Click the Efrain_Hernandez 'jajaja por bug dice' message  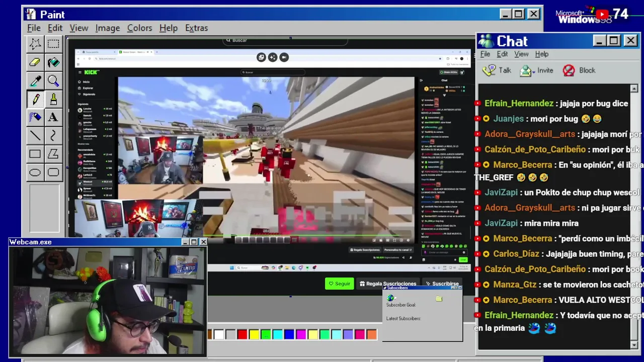(551, 104)
